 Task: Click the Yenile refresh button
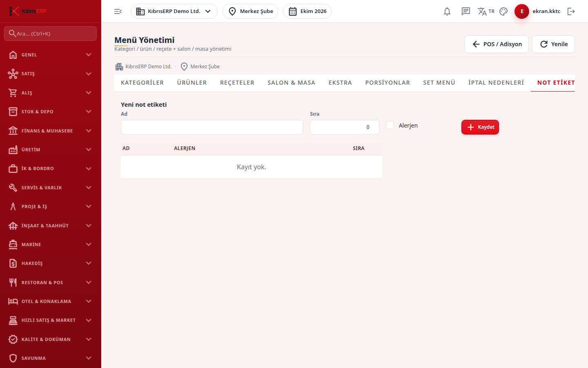553,44
